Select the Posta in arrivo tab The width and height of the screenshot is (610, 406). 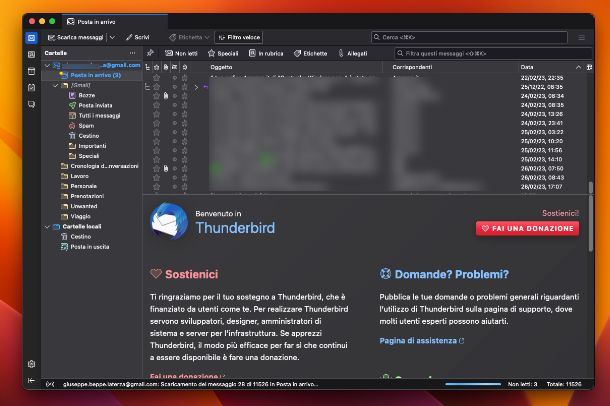pos(115,22)
